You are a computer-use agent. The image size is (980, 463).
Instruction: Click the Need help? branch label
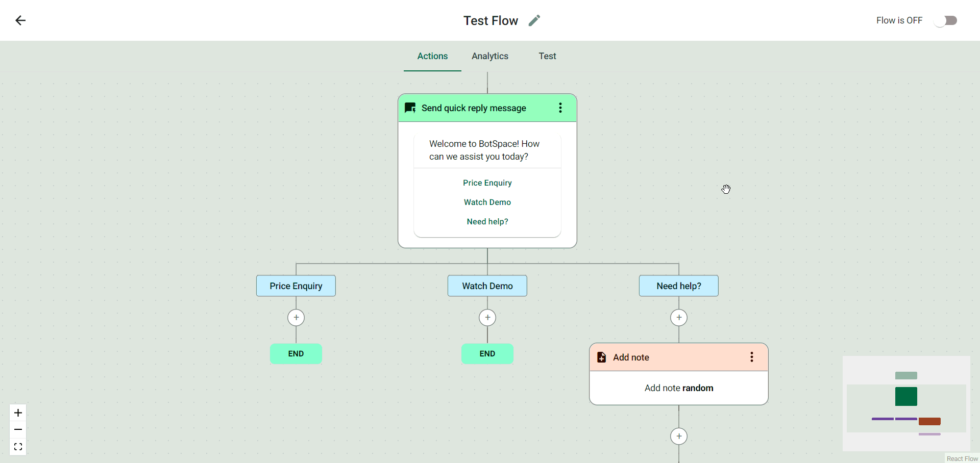(679, 286)
